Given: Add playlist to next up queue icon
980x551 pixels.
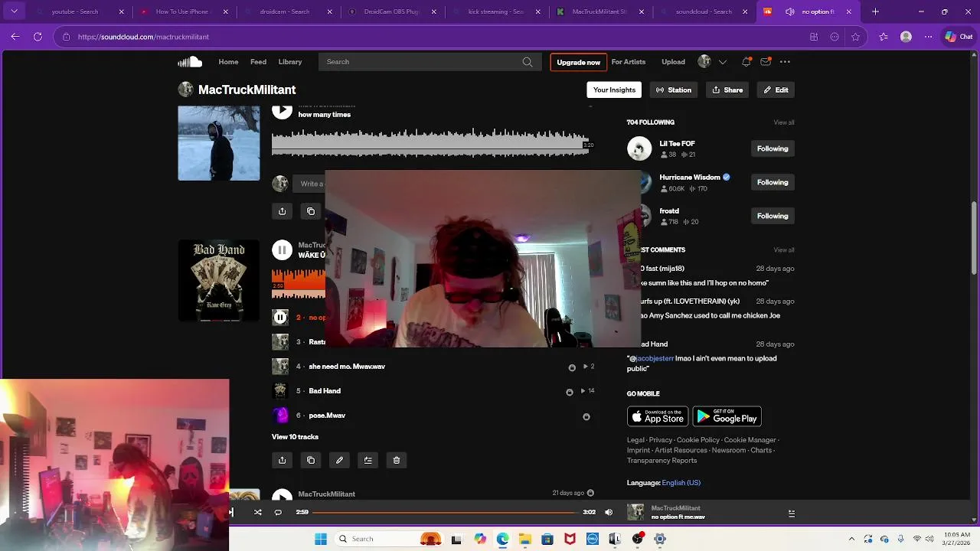Looking at the screenshot, I should pos(368,460).
